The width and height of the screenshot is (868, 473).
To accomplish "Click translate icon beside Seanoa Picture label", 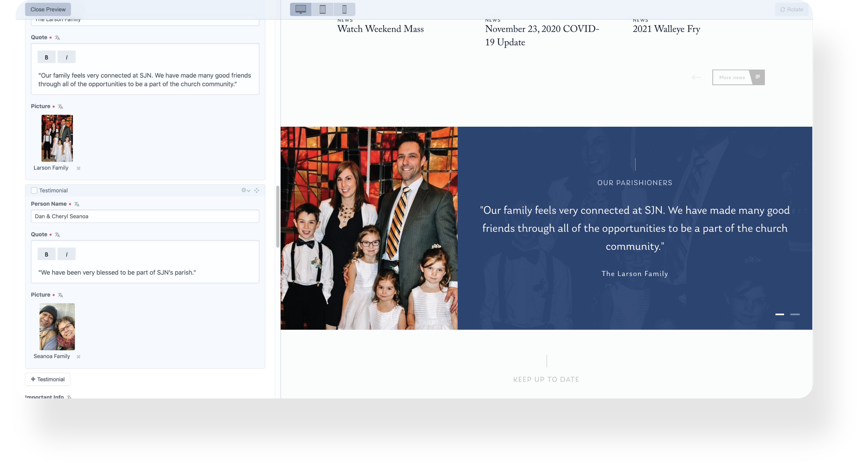I will (x=60, y=295).
